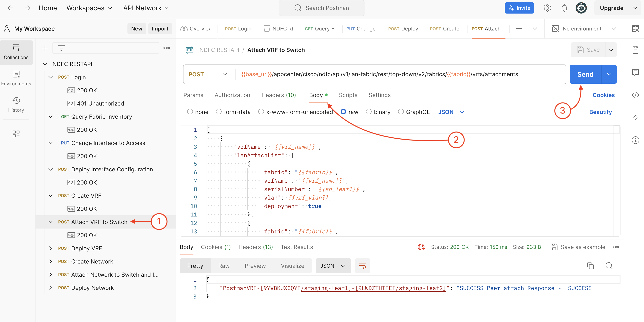
Task: Select the x-www-form-urlencoded radio
Action: [261, 112]
